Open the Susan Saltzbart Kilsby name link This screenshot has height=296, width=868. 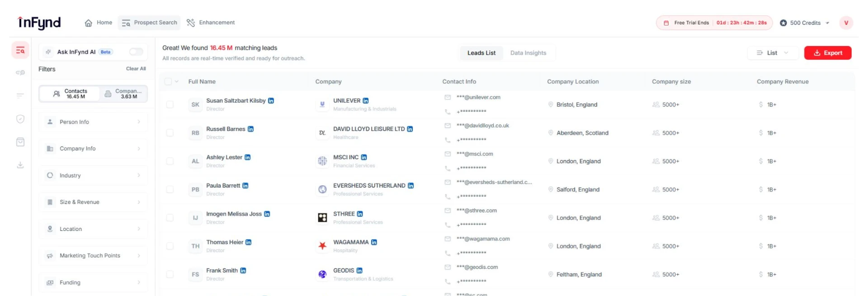[236, 101]
